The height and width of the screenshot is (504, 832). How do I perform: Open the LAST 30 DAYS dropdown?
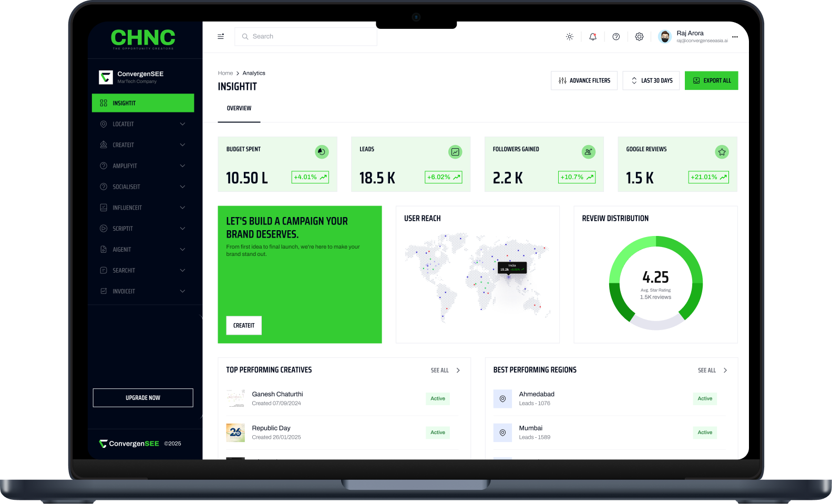coord(651,80)
